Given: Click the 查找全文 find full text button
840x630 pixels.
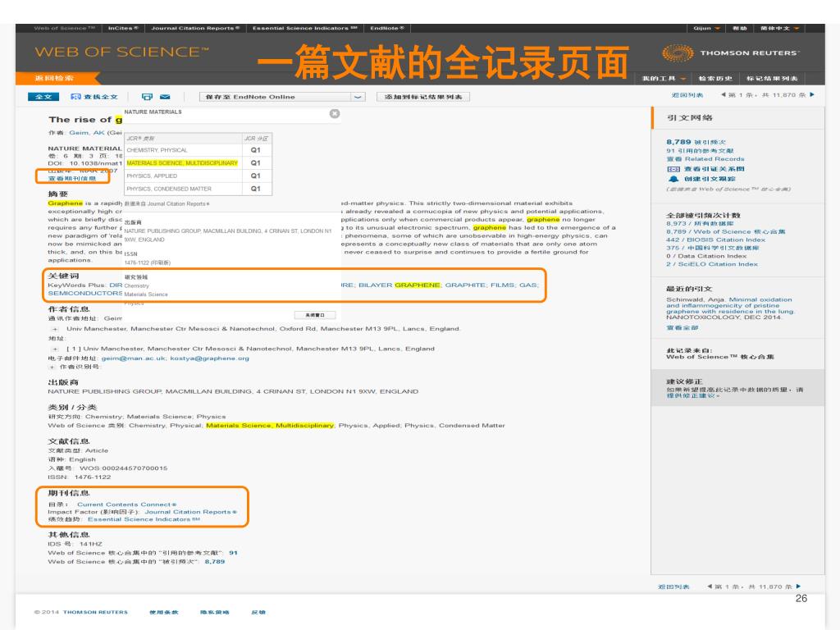Looking at the screenshot, I should tap(94, 97).
